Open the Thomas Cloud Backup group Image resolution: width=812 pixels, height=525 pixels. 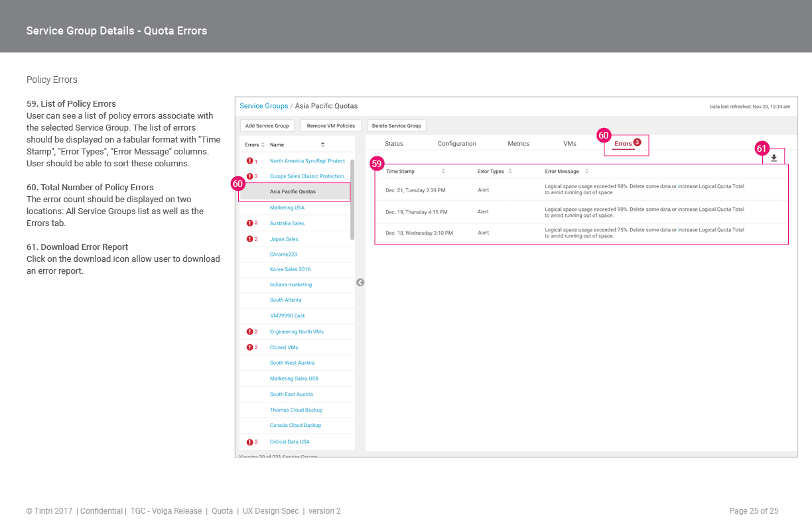click(296, 410)
